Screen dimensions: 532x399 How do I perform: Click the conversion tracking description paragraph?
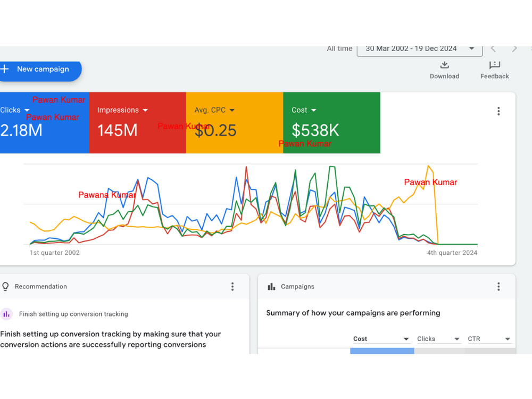tap(110, 339)
